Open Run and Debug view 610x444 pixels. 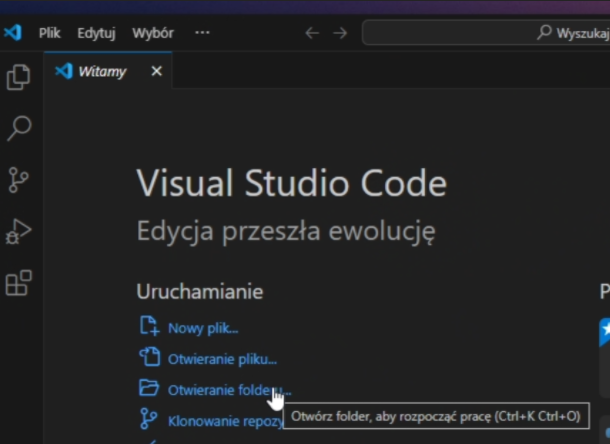tap(18, 232)
